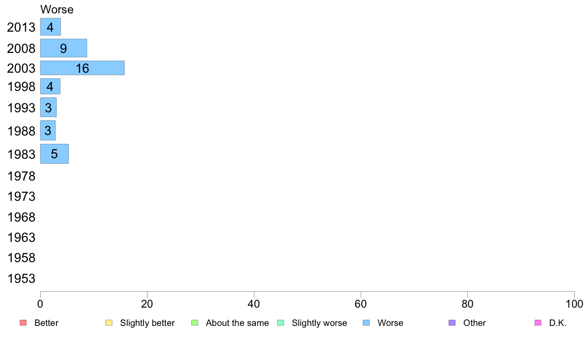Select the 2013 bar showing 4

(50, 27)
